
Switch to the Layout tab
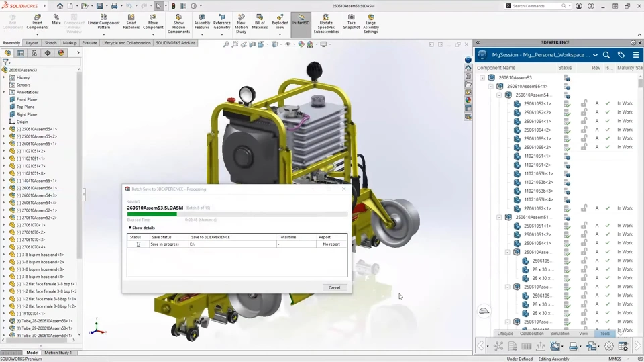(x=32, y=43)
